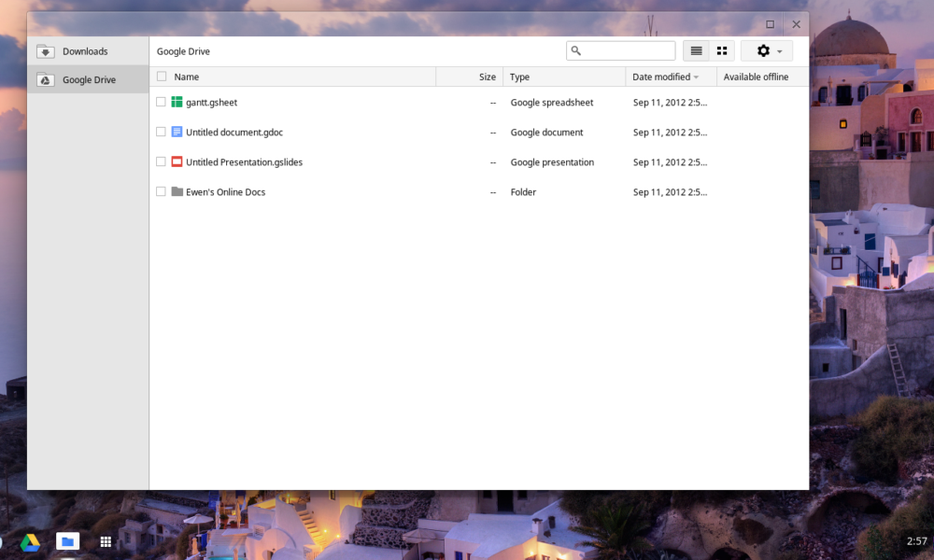Click the Google spreadsheet type cell

552,103
